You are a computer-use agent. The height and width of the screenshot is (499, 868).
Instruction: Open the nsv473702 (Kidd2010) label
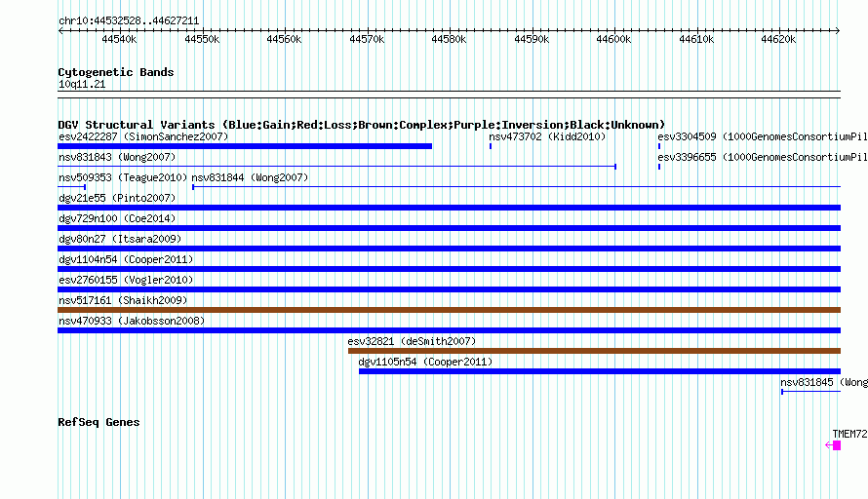(547, 136)
